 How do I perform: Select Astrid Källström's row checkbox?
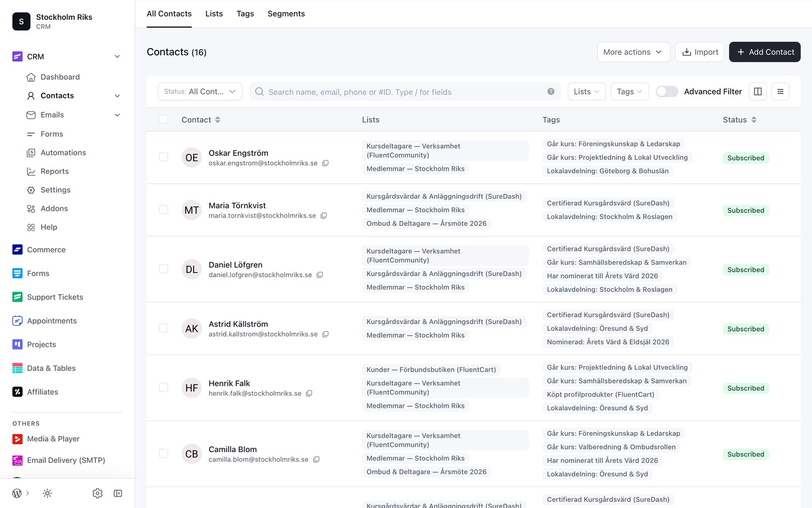coord(163,328)
